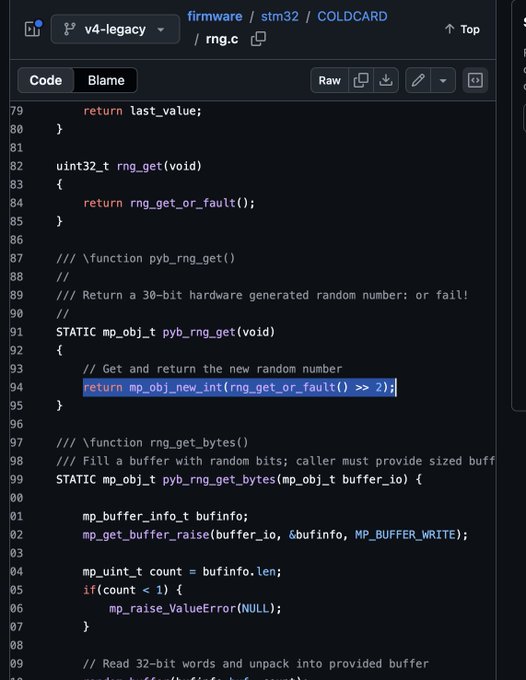Open the symbols panel

pyautogui.click(x=475, y=80)
